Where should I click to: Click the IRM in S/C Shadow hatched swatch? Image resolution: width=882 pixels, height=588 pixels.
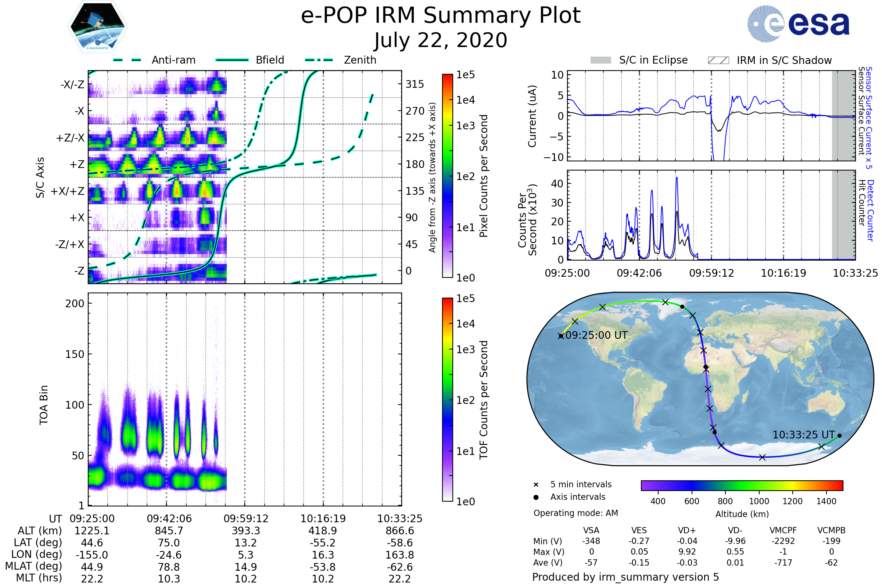point(718,60)
